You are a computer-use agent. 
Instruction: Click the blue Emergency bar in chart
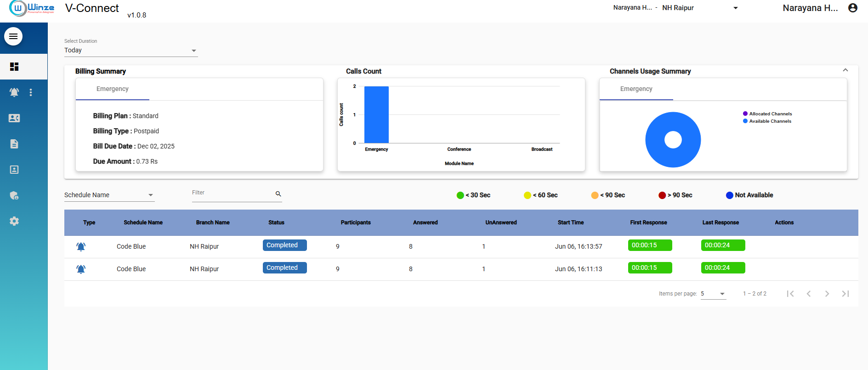click(x=376, y=115)
